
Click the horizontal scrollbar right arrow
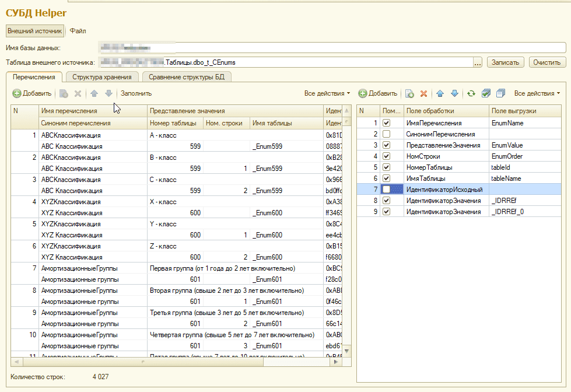(336, 362)
